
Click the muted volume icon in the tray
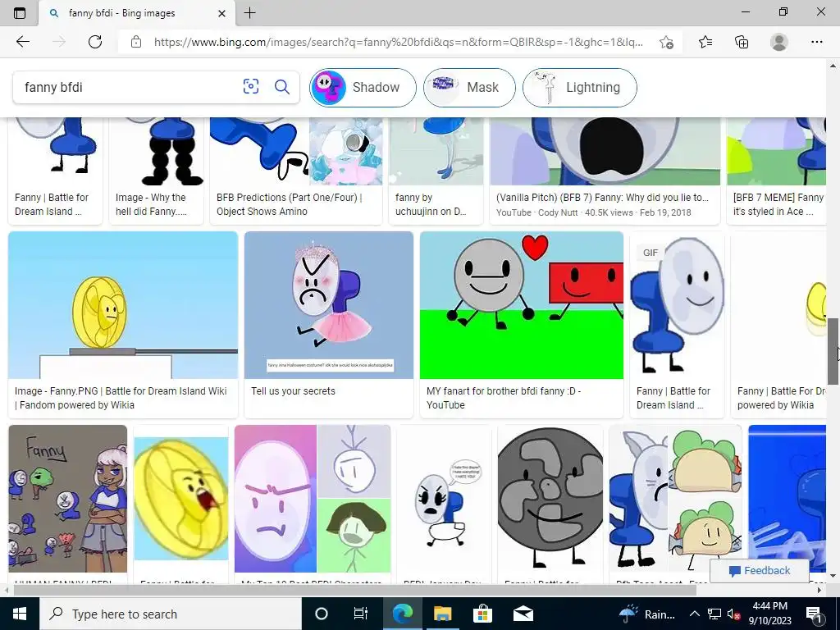pos(733,614)
